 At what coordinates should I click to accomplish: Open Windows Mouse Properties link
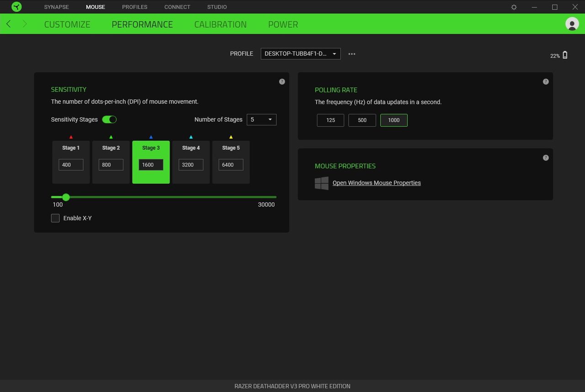pyautogui.click(x=377, y=183)
